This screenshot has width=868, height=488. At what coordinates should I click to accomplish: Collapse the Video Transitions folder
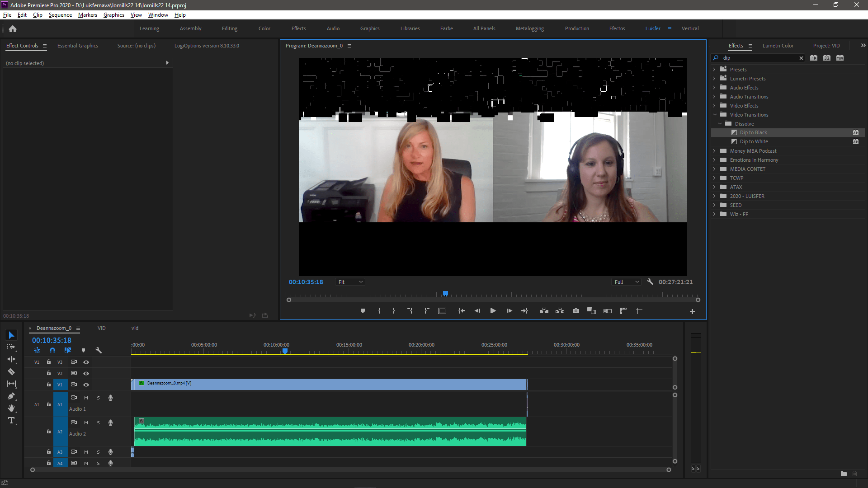click(715, 115)
